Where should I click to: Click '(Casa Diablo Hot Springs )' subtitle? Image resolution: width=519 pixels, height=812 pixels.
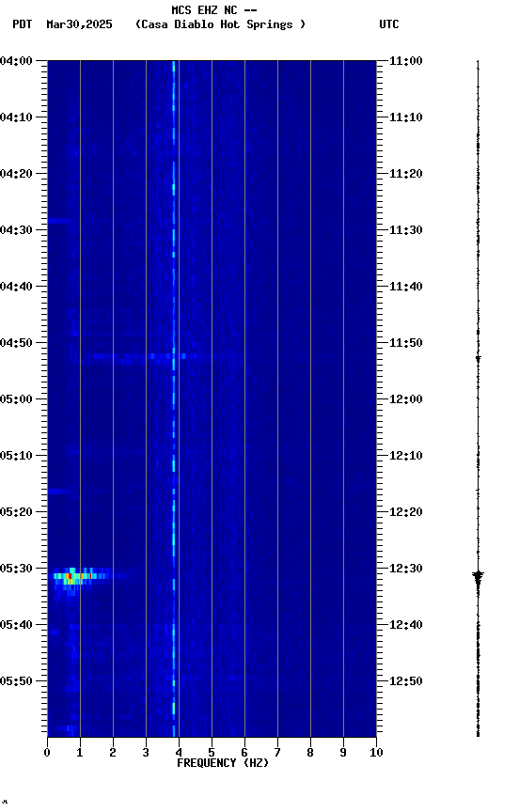point(220,24)
